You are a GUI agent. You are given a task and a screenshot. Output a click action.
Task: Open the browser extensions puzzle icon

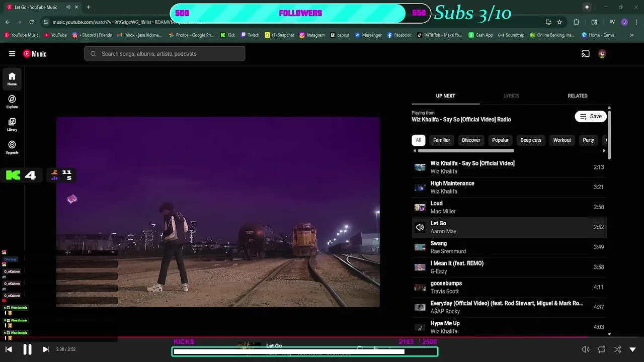pyautogui.click(x=577, y=22)
